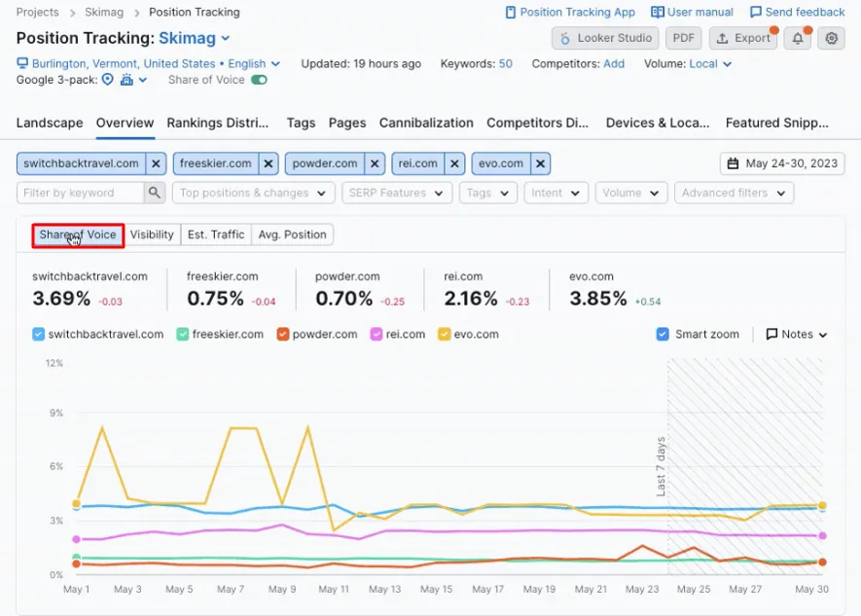Click the keyword search magnifier icon
Screen dimensions: 861x616
[154, 193]
